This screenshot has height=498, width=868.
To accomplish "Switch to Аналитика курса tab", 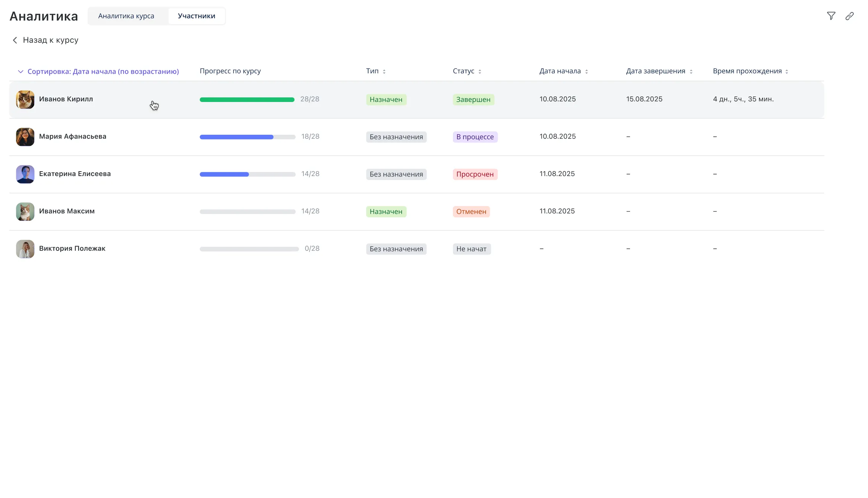I will tap(126, 16).
